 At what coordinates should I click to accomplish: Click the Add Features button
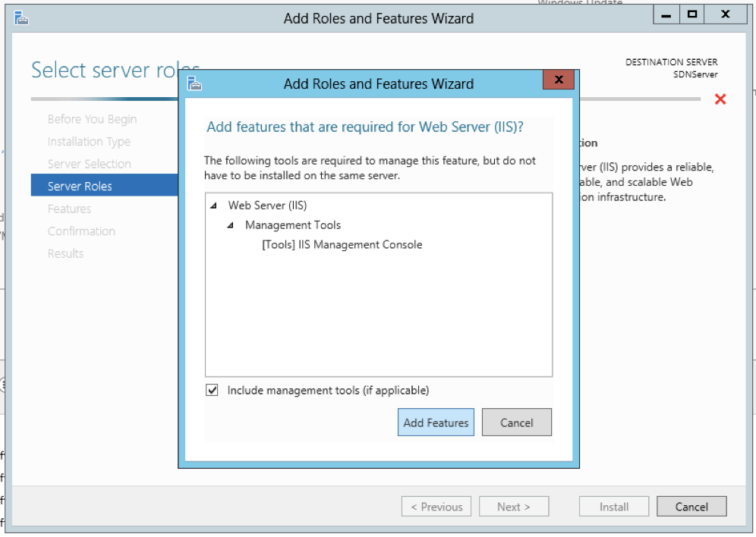436,422
